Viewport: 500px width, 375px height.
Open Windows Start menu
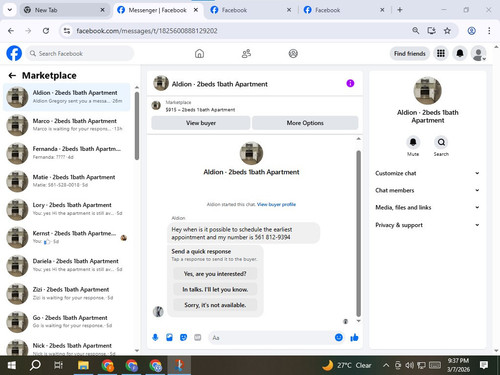click(x=12, y=365)
